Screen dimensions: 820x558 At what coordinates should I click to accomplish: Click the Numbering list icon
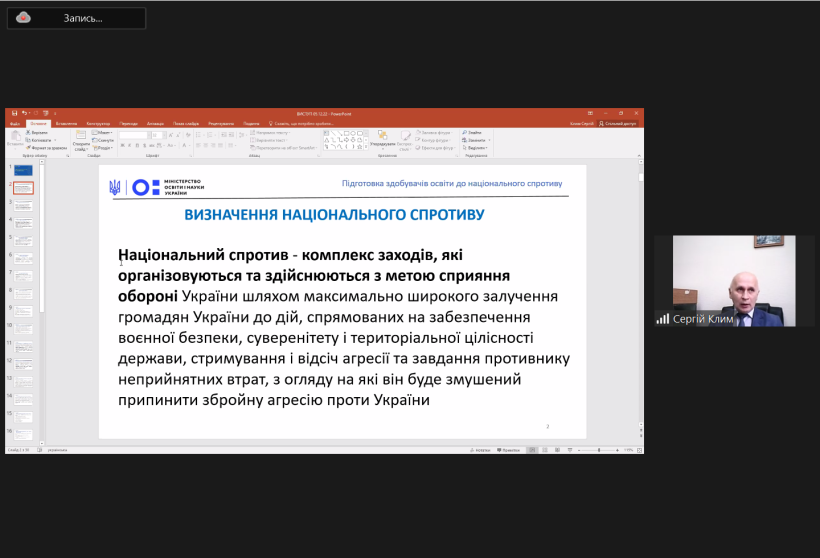coord(211,135)
